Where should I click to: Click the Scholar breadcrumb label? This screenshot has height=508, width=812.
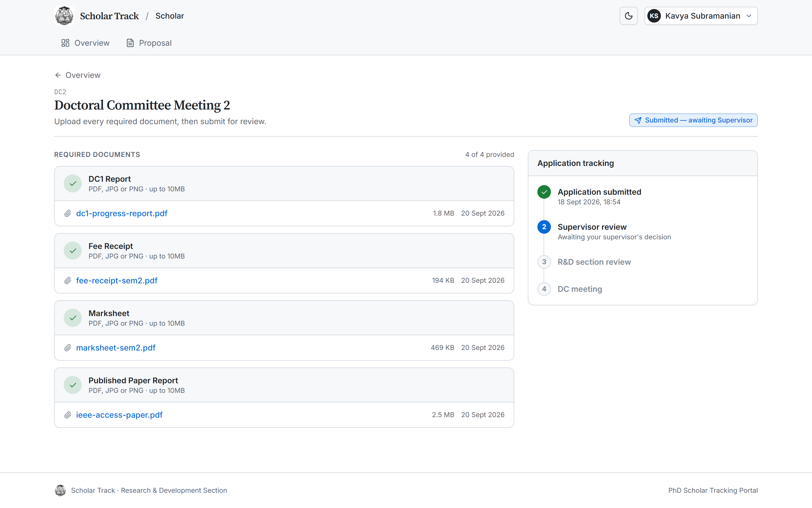(170, 16)
